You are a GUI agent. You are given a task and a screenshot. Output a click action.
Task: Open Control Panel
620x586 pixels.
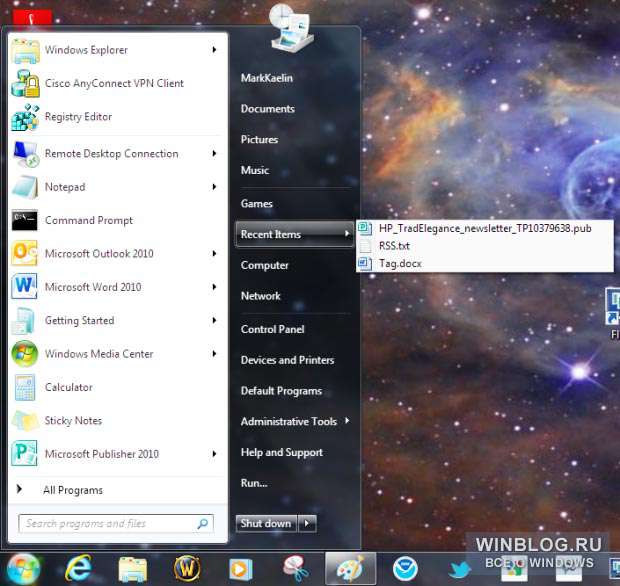point(272,329)
